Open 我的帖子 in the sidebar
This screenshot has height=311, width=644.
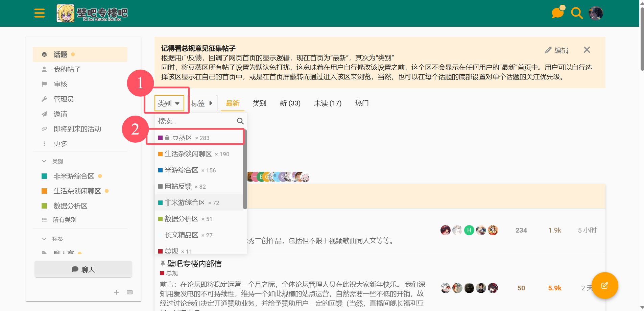tap(67, 69)
